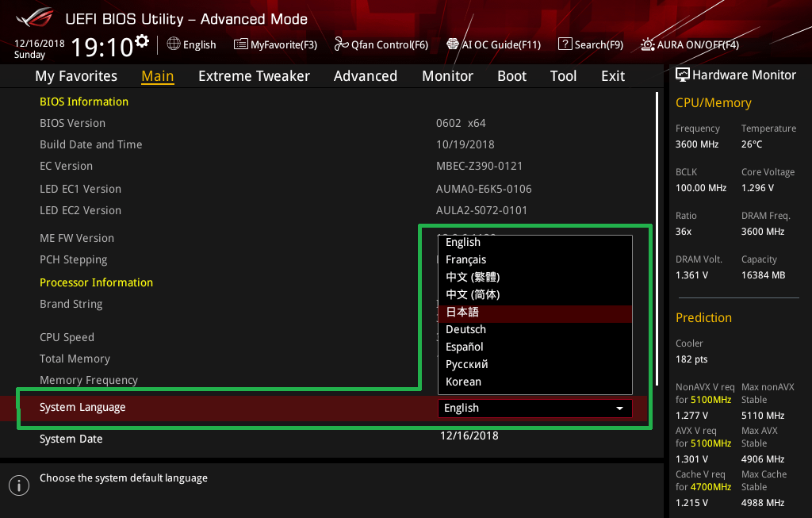Click the AI OC Guide icon
Viewport: 812px width, 518px height.
(453, 44)
